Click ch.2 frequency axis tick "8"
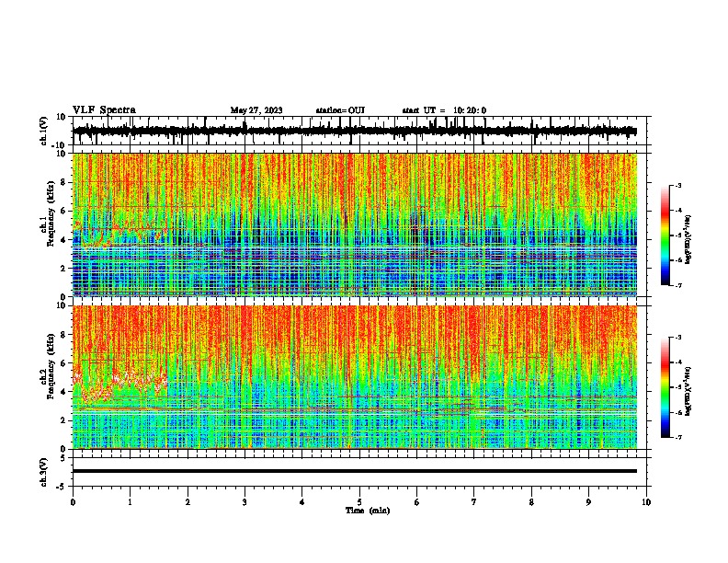 click(x=64, y=335)
